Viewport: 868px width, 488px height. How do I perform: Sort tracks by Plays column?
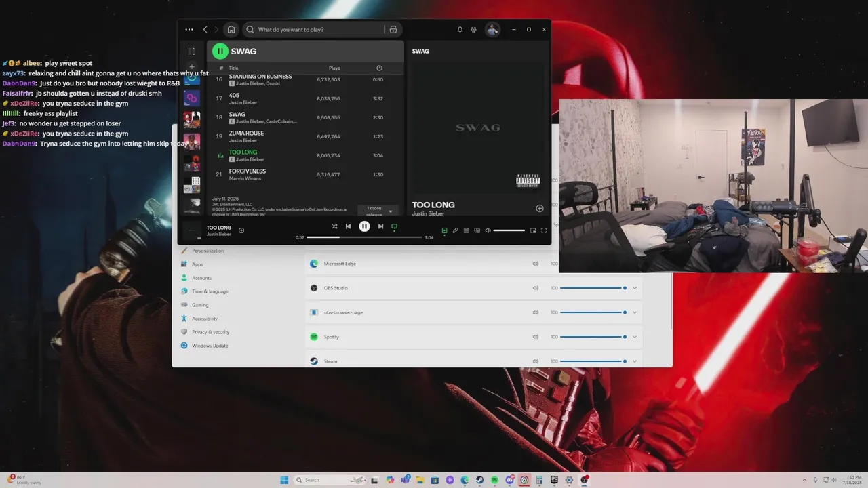click(334, 68)
